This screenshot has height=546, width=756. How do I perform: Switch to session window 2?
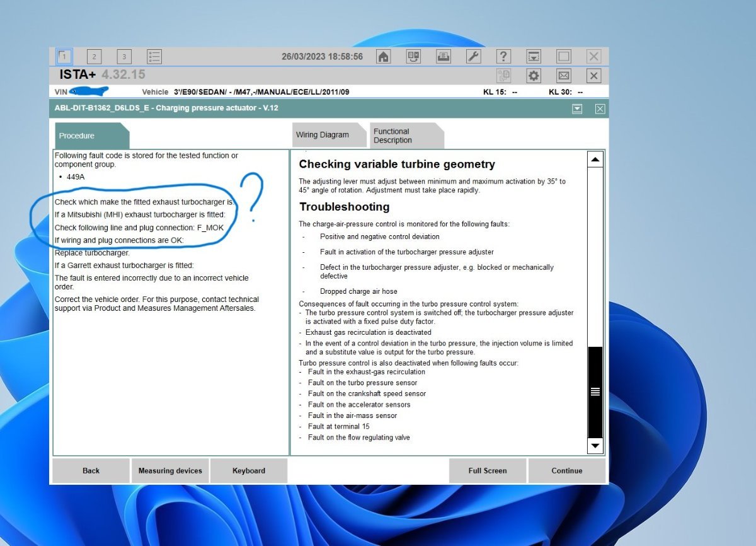pyautogui.click(x=94, y=57)
